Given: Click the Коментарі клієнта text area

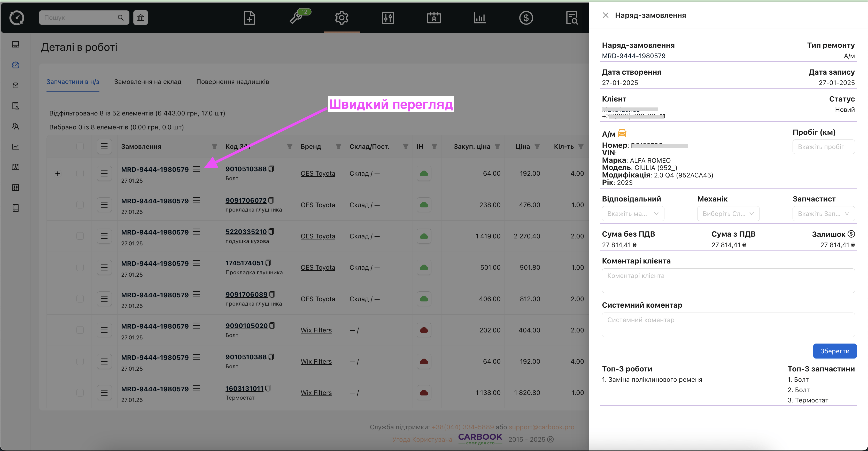Looking at the screenshot, I should (728, 281).
